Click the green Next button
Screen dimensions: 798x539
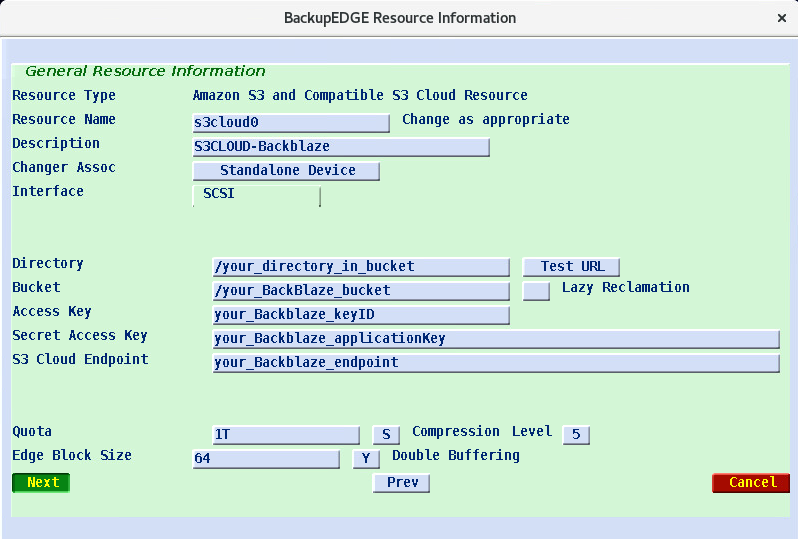point(41,483)
